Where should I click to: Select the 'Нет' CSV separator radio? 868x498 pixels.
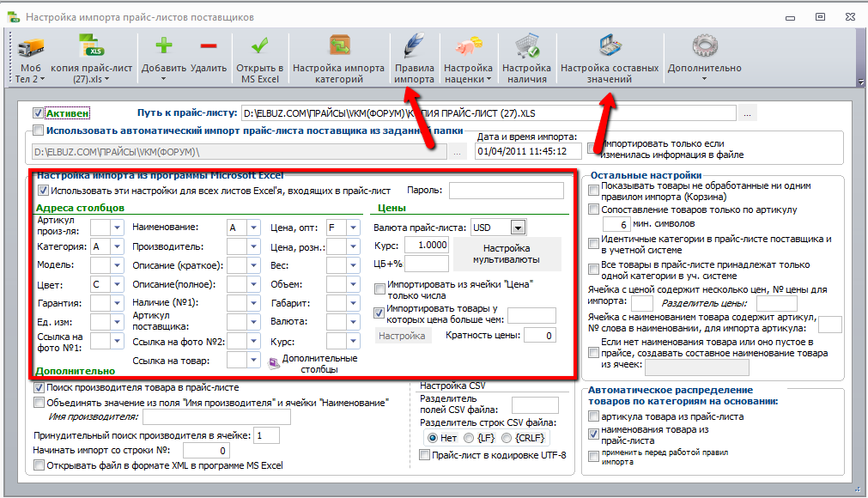click(x=433, y=438)
